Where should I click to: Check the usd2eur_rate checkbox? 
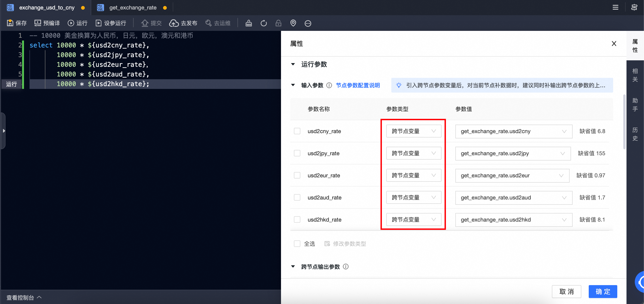click(x=297, y=175)
